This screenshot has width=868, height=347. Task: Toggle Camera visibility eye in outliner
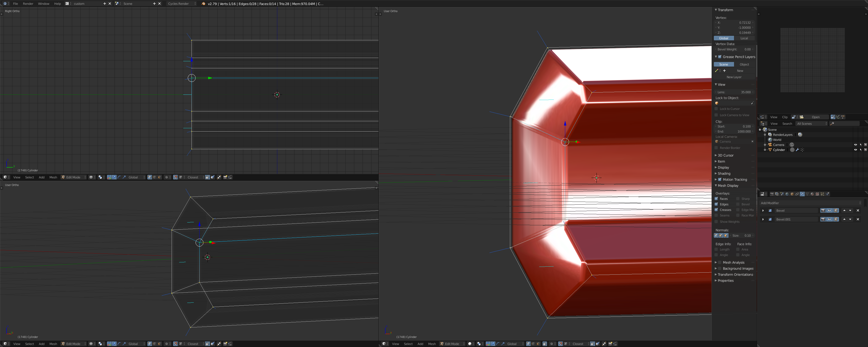click(856, 145)
